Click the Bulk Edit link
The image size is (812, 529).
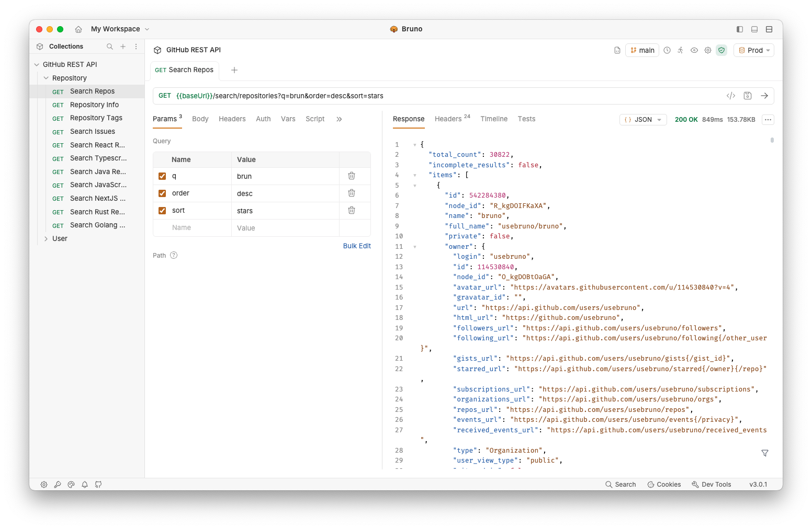357,246
